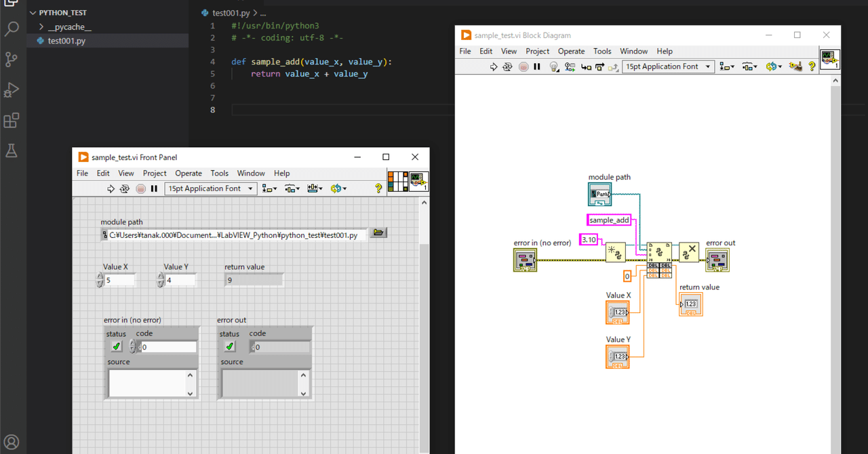Click the Clean Up Diagram broom icon
Image resolution: width=868 pixels, height=454 pixels.
tap(795, 66)
